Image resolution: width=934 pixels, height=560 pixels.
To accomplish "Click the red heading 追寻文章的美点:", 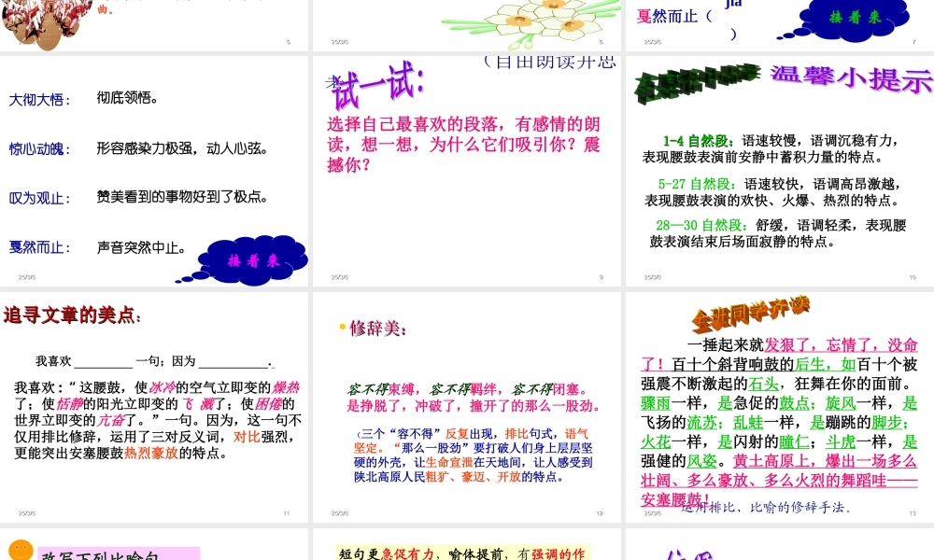I will [73, 315].
